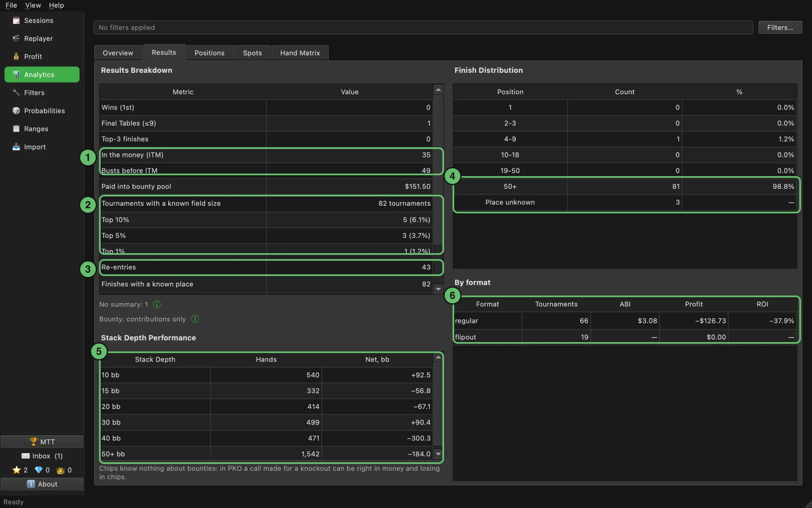This screenshot has width=812, height=508.
Task: Click the info icon beside Bounty contributions only
Action: click(x=195, y=319)
